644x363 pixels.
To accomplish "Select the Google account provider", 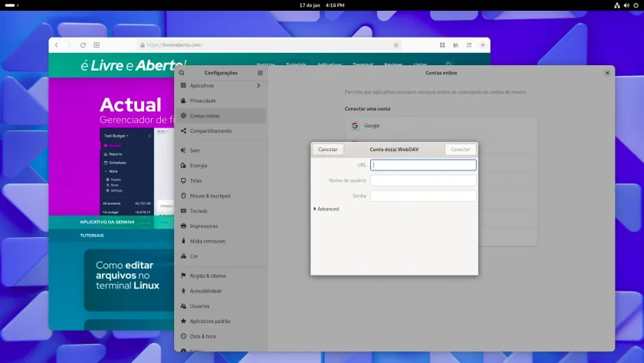I will coord(441,126).
